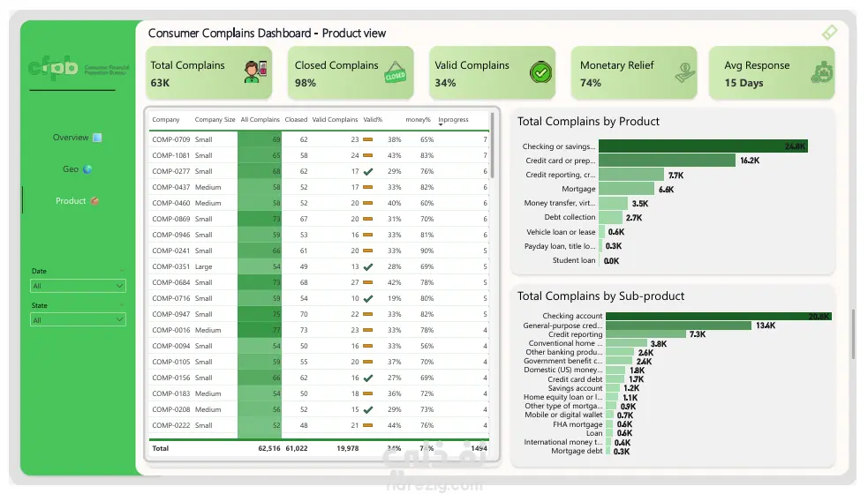868x494 pixels.
Task: Click the orange dash in COMP-1081 row
Action: click(x=367, y=155)
